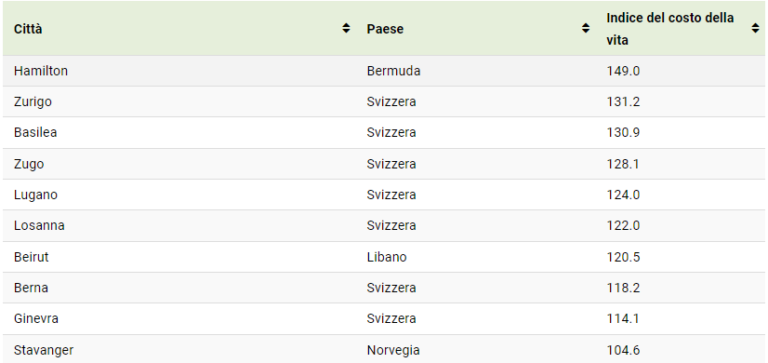The width and height of the screenshot is (768, 363).
Task: Select the Beirut city cell
Action: click(179, 257)
